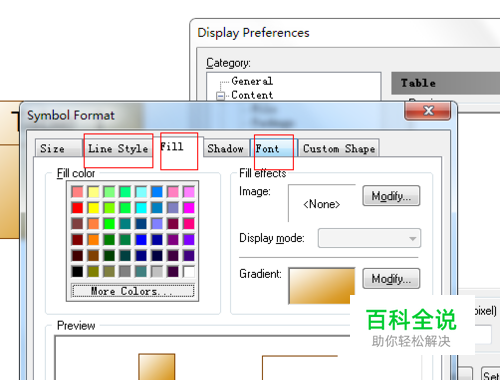Click the Table header in Display Preferences
The width and height of the screenshot is (500, 380).
click(446, 83)
